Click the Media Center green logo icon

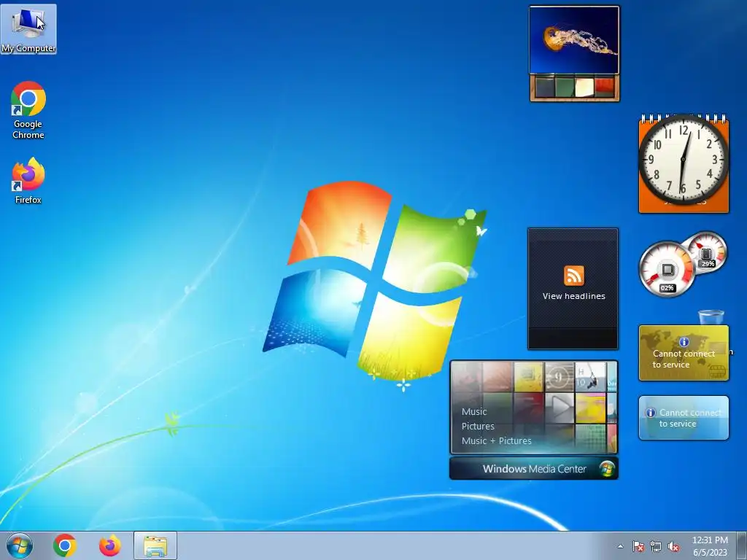[607, 469]
